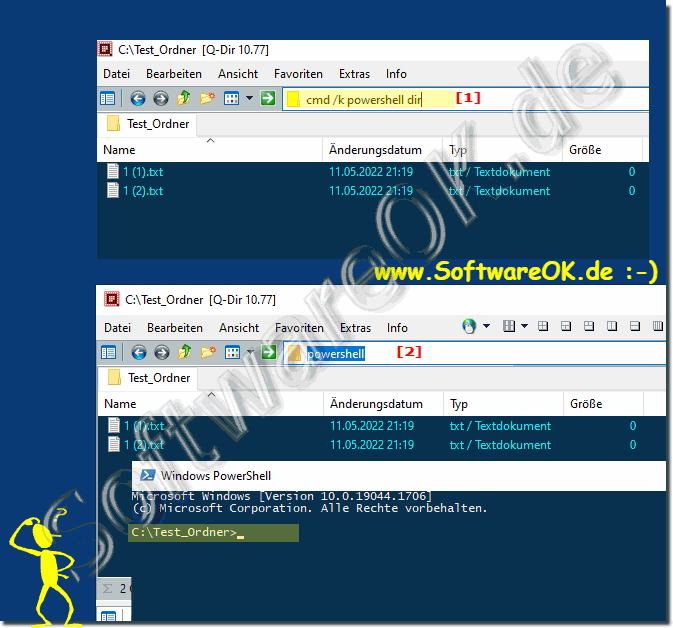Screen dimensions: 673x628
Task: Create new folder in lower Q-Dir toolbar
Action: click(x=208, y=352)
